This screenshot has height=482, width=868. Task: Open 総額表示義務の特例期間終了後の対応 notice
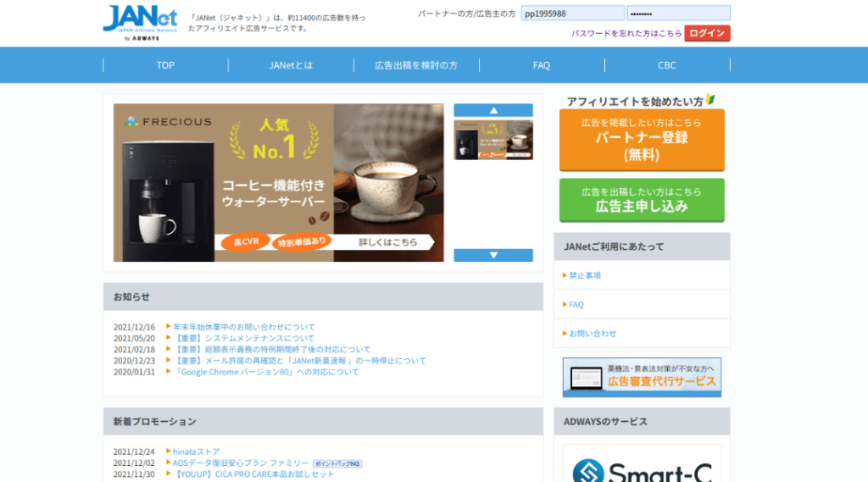tap(272, 349)
